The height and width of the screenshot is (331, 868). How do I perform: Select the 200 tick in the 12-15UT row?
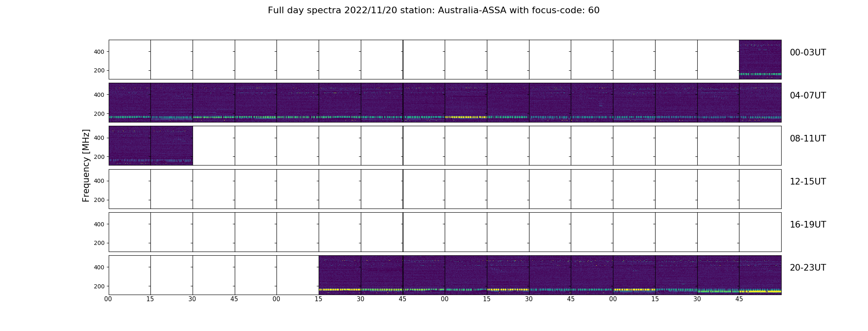[99, 200]
